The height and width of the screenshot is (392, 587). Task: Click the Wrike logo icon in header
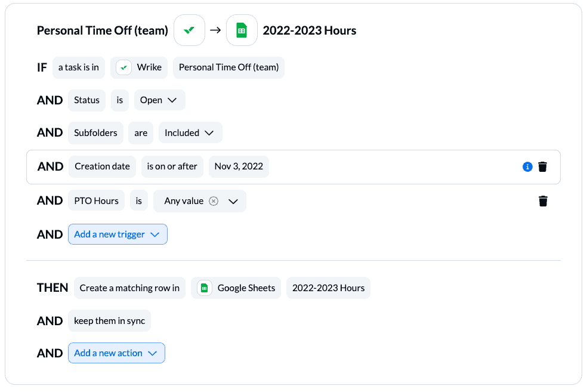(190, 30)
